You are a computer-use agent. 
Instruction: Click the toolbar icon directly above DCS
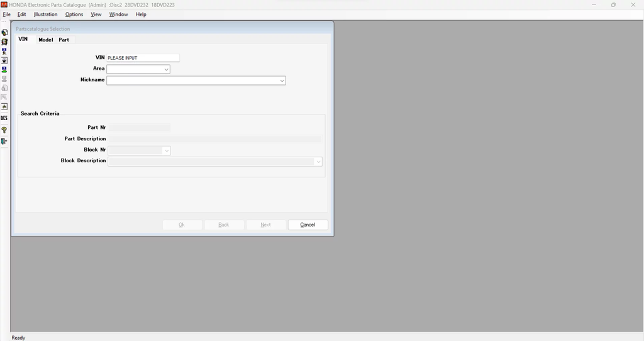pyautogui.click(x=4, y=107)
